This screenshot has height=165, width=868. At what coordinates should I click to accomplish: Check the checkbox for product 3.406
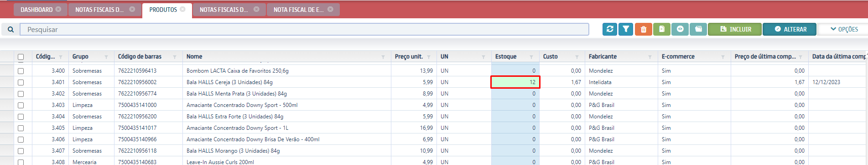21,139
